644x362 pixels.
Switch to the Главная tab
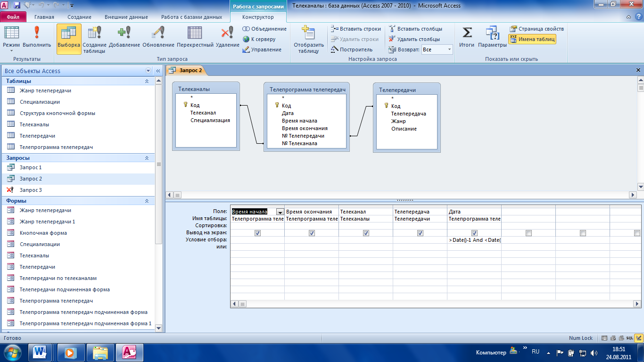(44, 17)
